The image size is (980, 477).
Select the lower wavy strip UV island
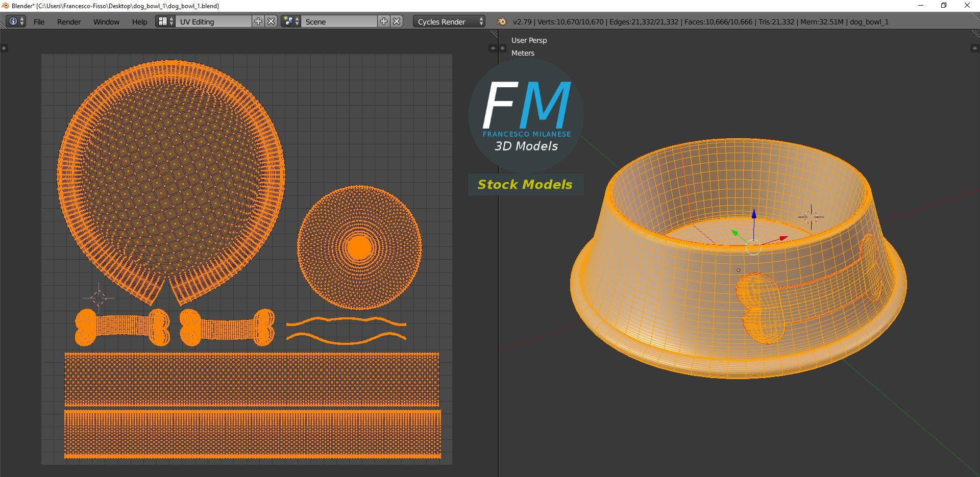(346, 338)
